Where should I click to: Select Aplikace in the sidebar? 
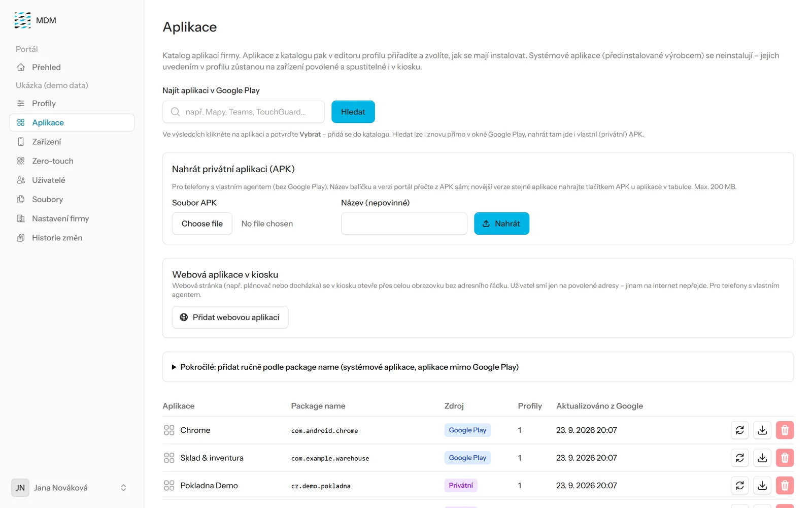point(72,122)
